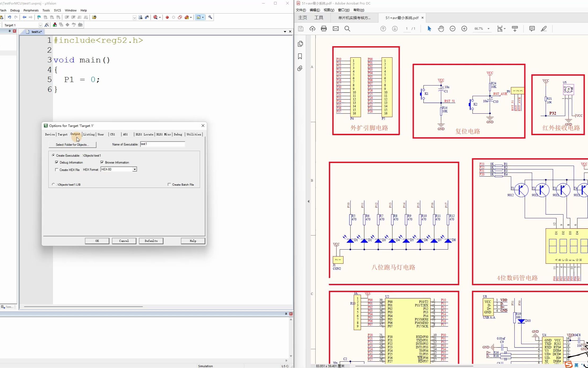Click the Cancel button in Options dialog
Screen dimensions: 588x368
coord(124,241)
